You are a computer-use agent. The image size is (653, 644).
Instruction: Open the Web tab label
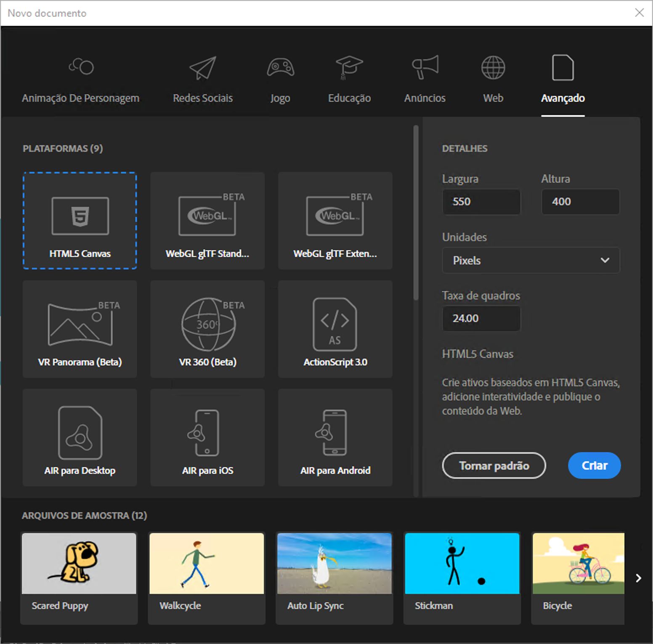(x=493, y=98)
